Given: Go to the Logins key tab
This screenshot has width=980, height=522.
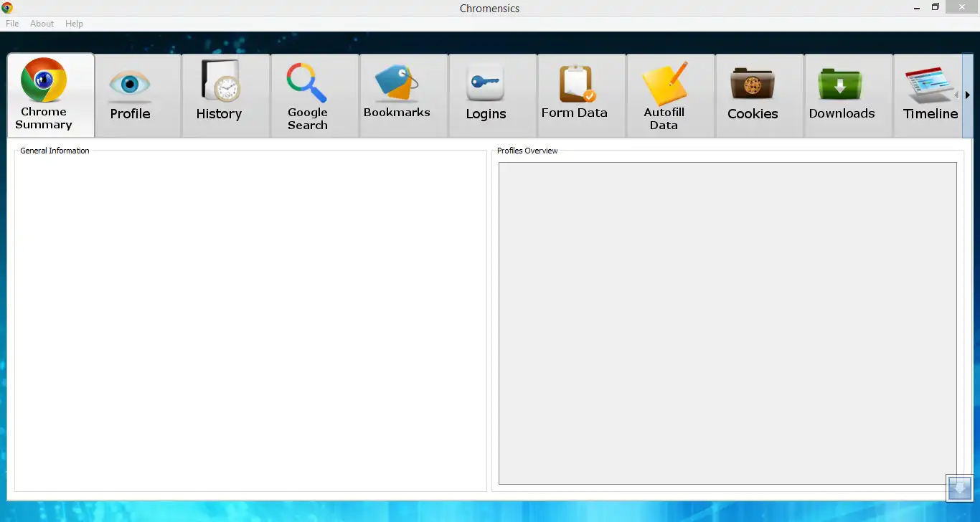Looking at the screenshot, I should [x=493, y=95].
